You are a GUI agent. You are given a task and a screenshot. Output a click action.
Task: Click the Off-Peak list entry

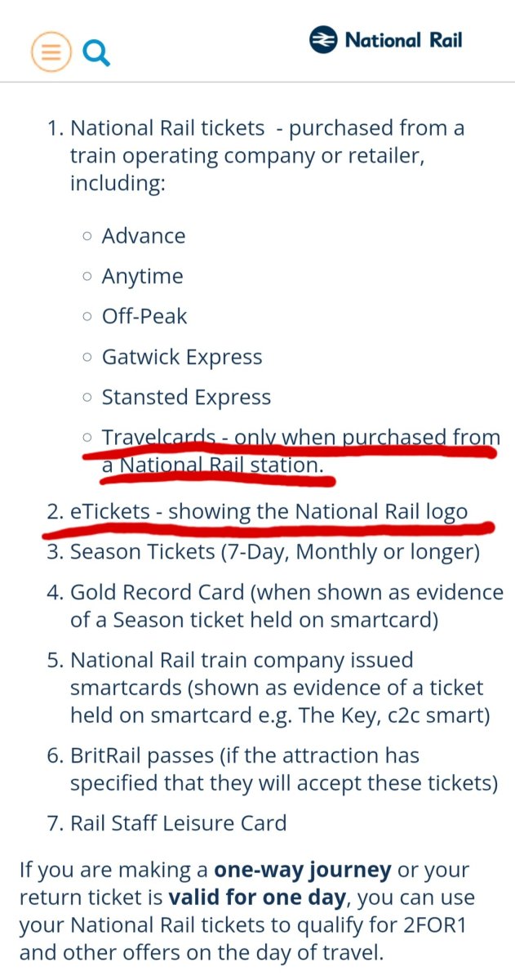(144, 316)
